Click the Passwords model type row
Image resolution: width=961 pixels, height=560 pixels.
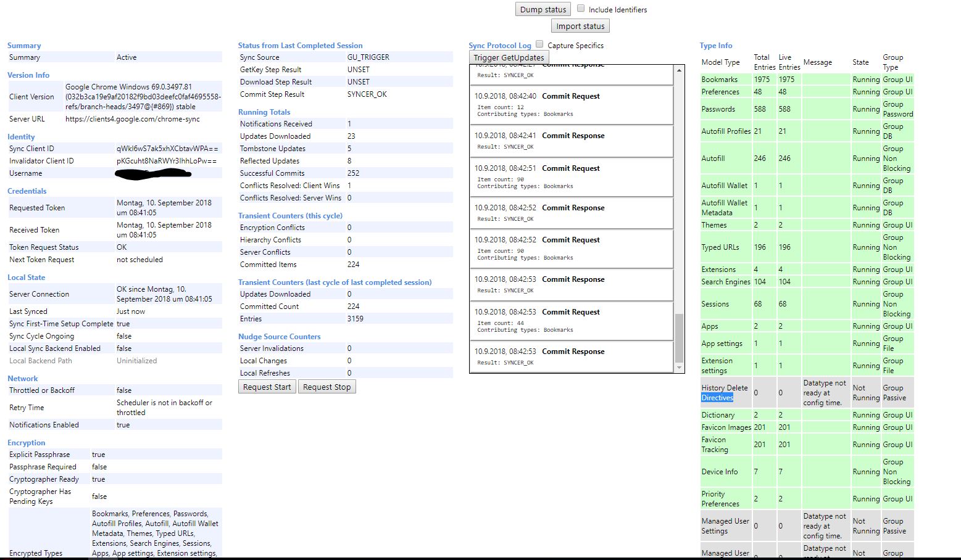coord(807,109)
